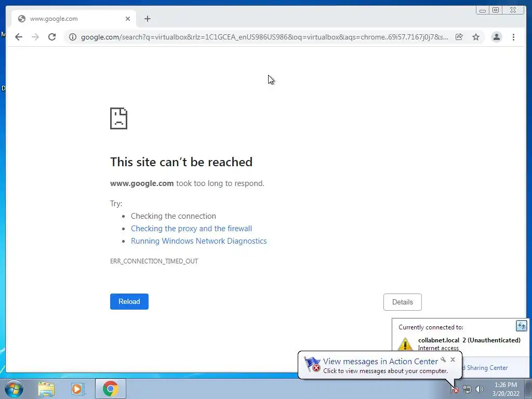Show error Details button
Image resolution: width=532 pixels, height=399 pixels.
[403, 302]
